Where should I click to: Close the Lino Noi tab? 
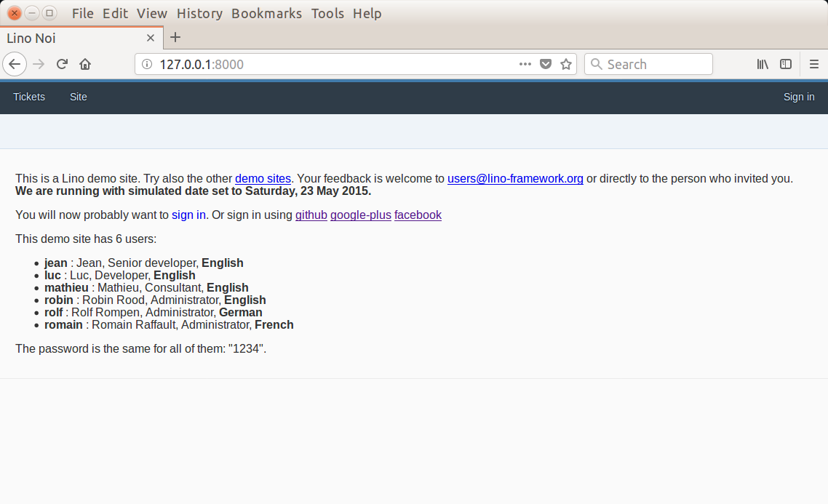click(x=151, y=38)
